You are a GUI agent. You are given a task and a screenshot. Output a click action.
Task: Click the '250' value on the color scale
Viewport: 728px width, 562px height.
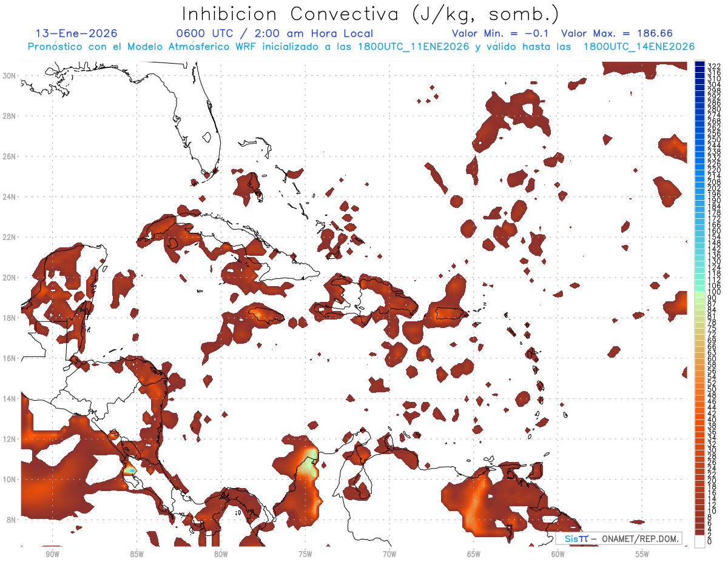[x=714, y=139]
